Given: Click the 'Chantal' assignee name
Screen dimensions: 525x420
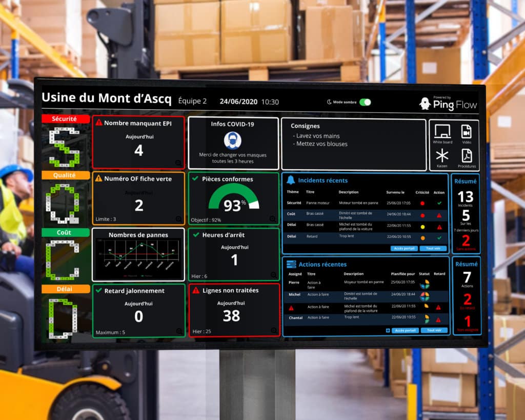Looking at the screenshot, I should click(296, 318).
